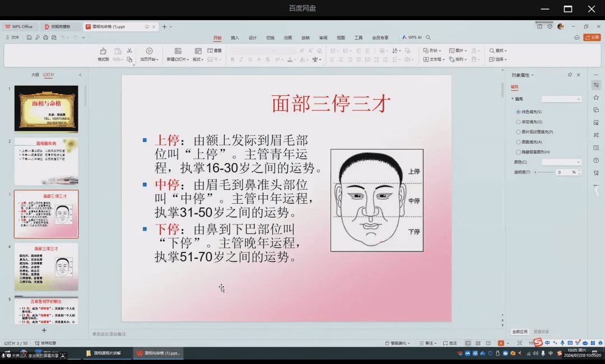Select gradient fill (渐变填充) radio option
The width and height of the screenshot is (605, 364).
518,122
